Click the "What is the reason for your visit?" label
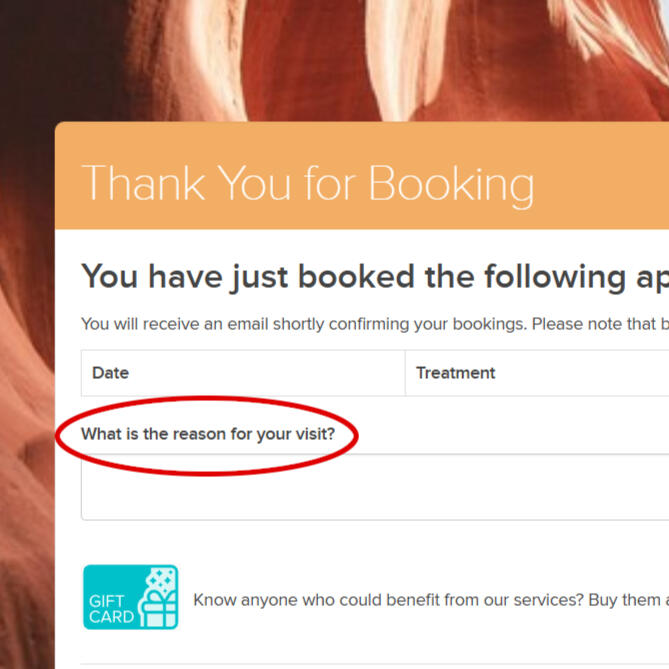 click(x=208, y=435)
